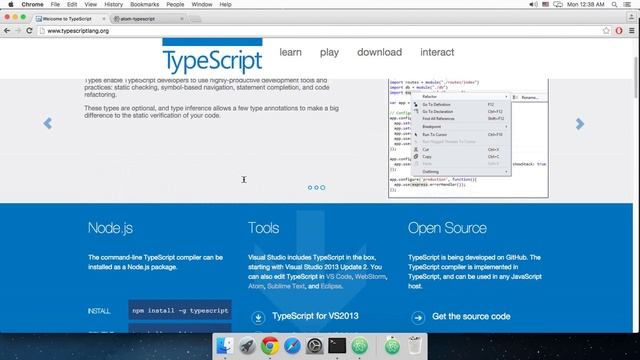The image size is (640, 360).
Task: Open the File menu
Action: point(55,4)
